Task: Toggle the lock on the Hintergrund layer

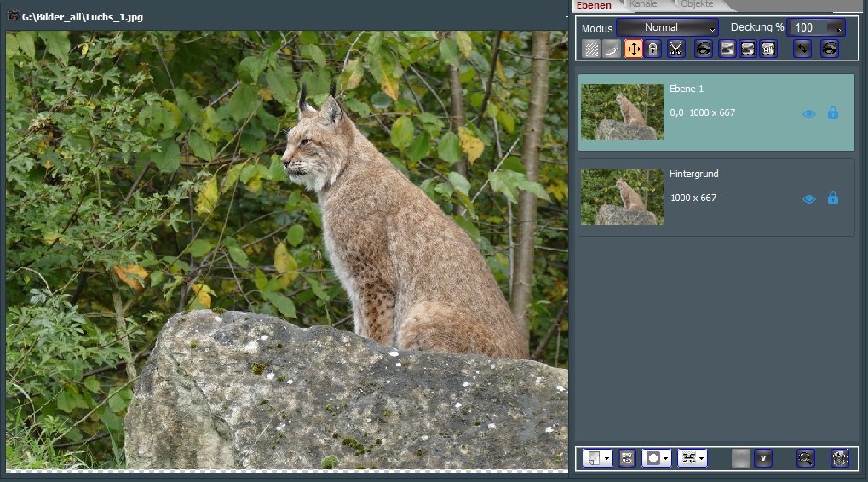Action: [x=833, y=198]
